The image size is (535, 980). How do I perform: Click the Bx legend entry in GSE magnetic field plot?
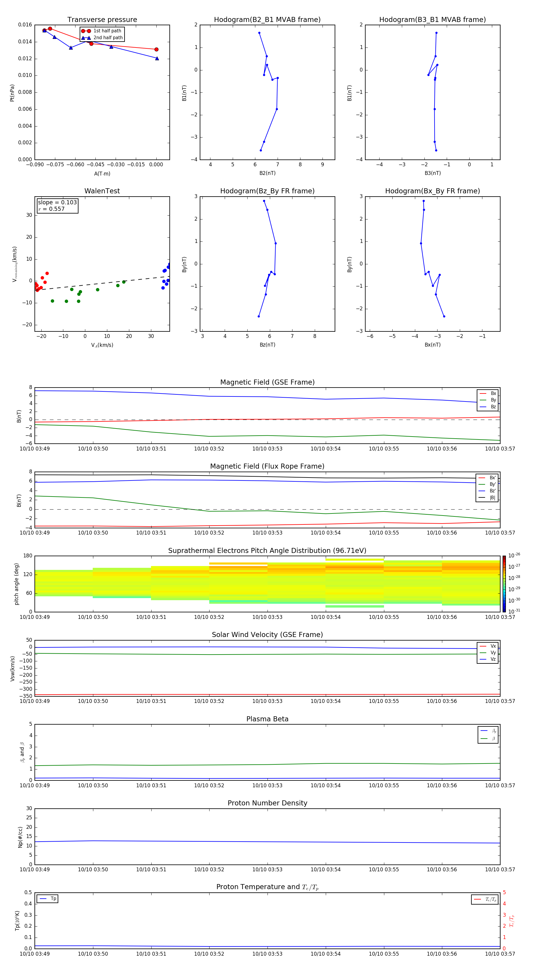point(488,393)
